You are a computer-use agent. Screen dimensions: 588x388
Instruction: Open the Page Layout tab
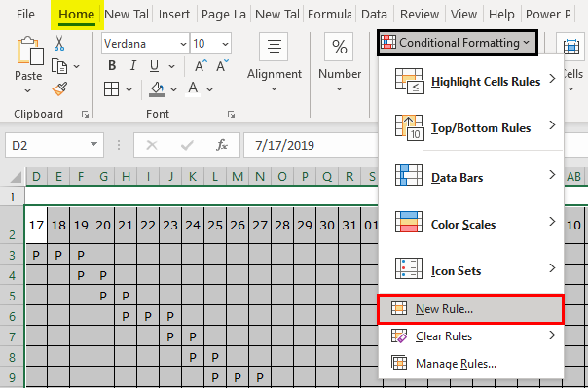click(224, 15)
